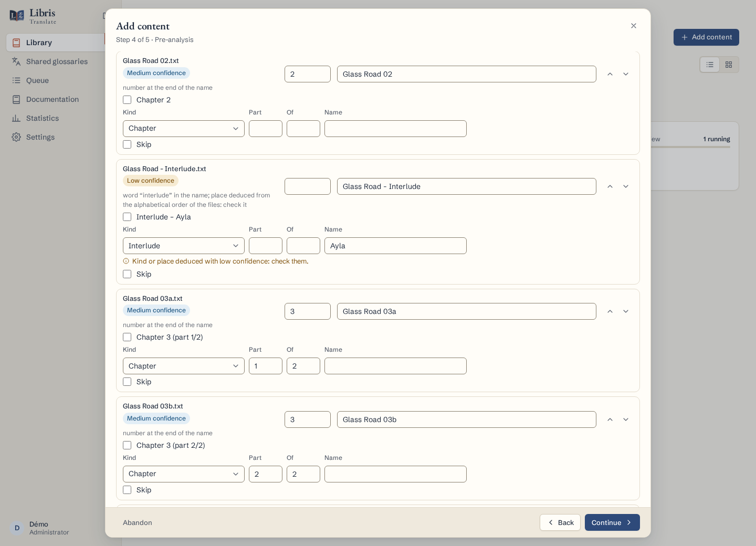Image resolution: width=756 pixels, height=546 pixels.
Task: Open the Interlude Kind dropdown
Action: [x=184, y=246]
